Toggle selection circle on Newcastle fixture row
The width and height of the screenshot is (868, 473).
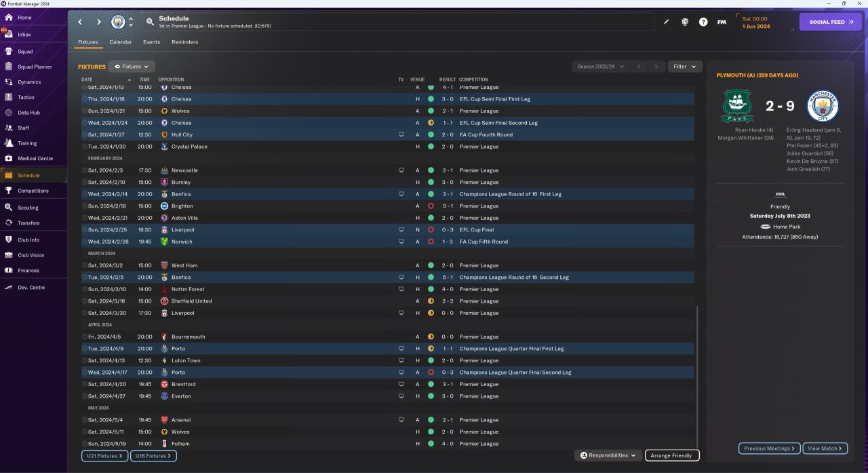tap(85, 170)
